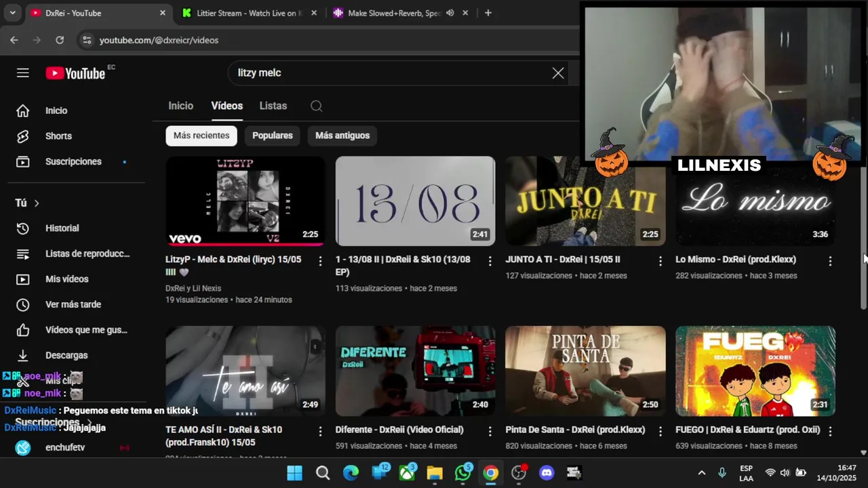The width and height of the screenshot is (868, 488).
Task: Open options menu for Lo Mismo video
Action: [830, 261]
